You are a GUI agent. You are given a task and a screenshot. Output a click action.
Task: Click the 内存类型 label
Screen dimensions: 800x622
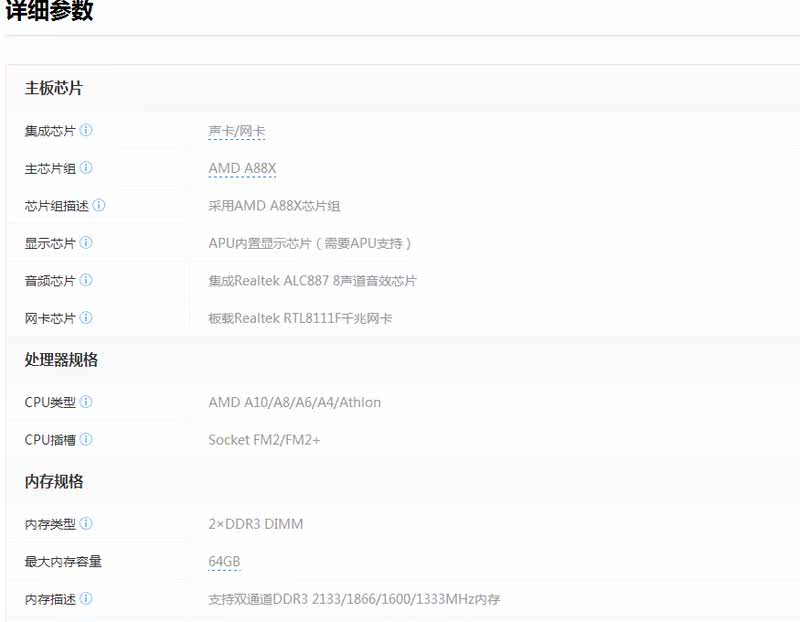pyautogui.click(x=50, y=524)
